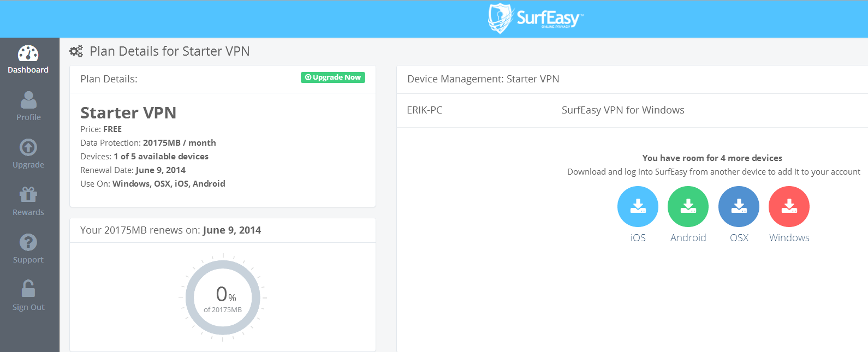Image resolution: width=868 pixels, height=352 pixels.
Task: Download the iOS app via blue circle
Action: [x=638, y=206]
